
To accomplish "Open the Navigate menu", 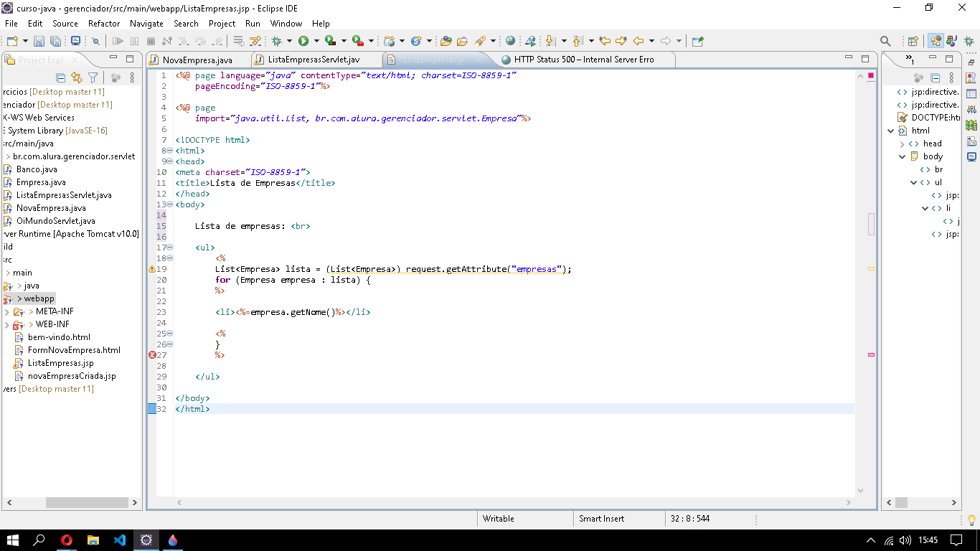I will pos(146,24).
